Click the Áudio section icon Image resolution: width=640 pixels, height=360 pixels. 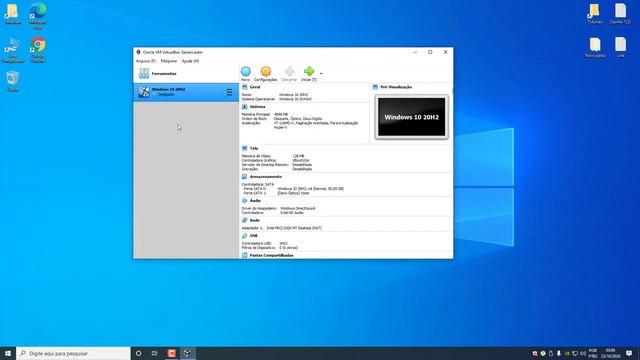click(244, 200)
